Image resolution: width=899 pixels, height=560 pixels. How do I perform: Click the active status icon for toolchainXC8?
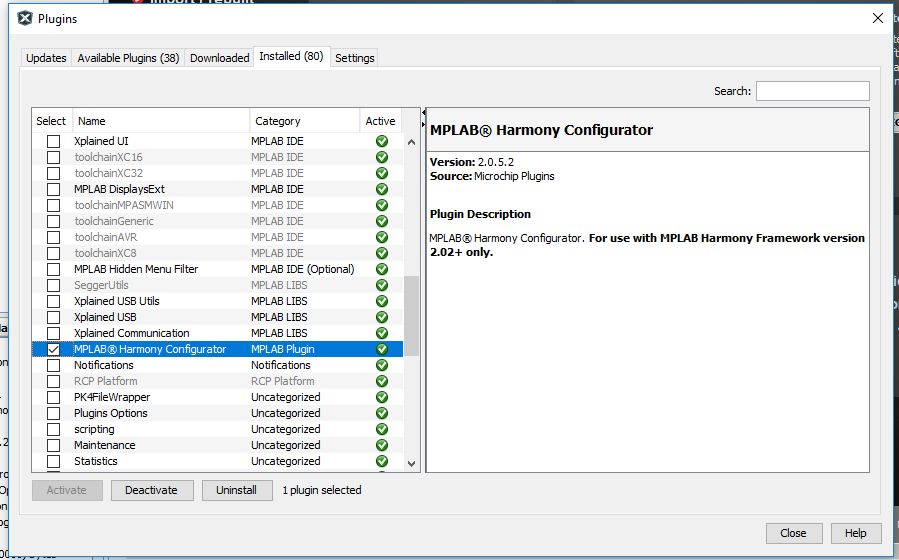[382, 253]
